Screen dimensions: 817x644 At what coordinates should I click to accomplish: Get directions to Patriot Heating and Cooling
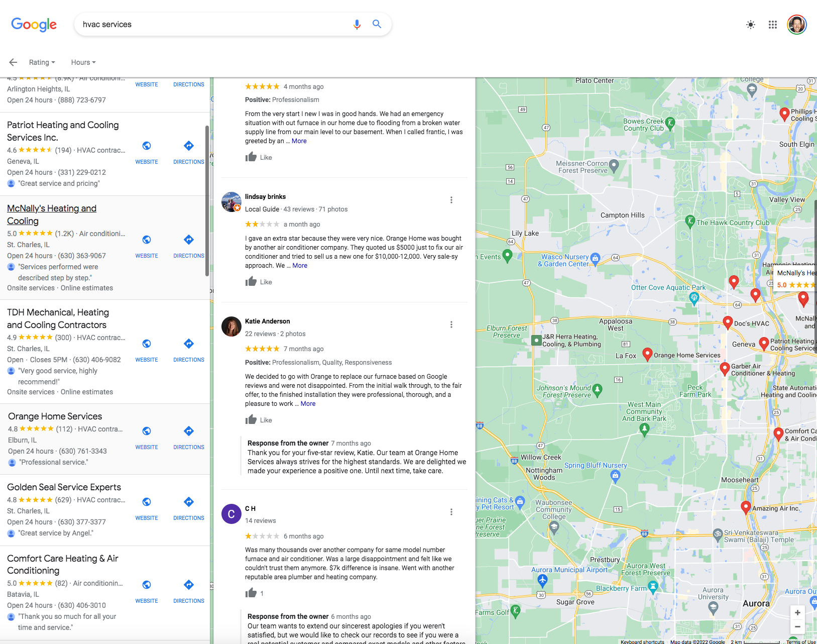point(189,152)
